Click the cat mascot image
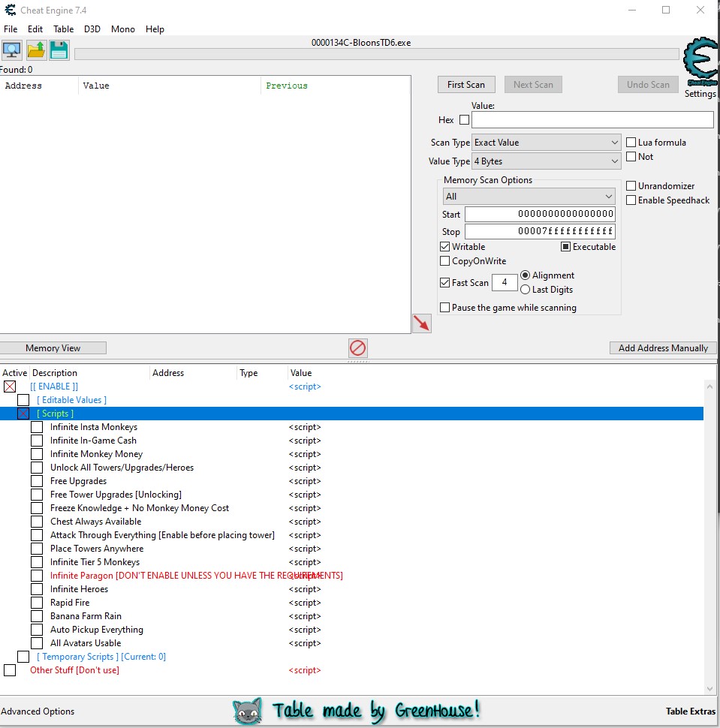Screen dimensions: 720x728 (248, 711)
